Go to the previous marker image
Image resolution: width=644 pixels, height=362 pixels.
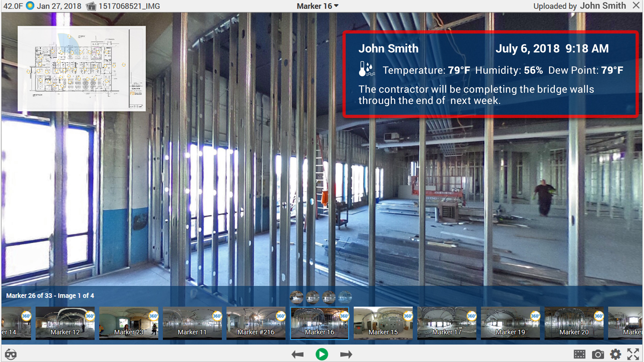[298, 355]
